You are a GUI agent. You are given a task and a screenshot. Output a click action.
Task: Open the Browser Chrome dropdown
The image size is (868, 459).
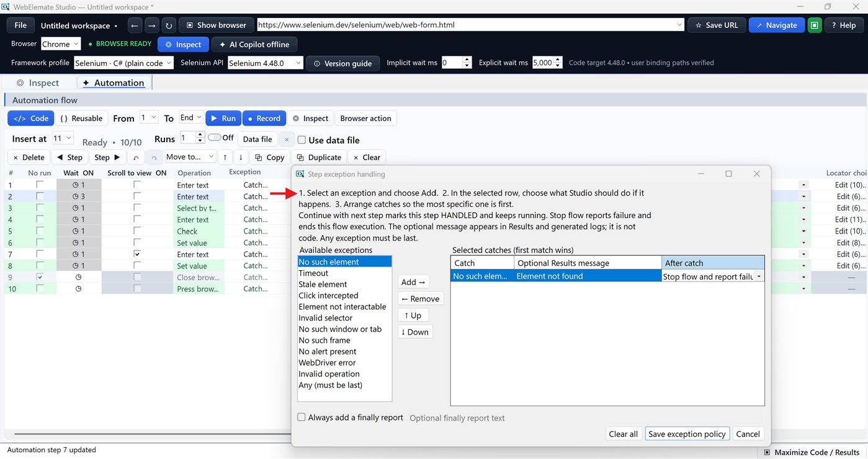(x=61, y=44)
